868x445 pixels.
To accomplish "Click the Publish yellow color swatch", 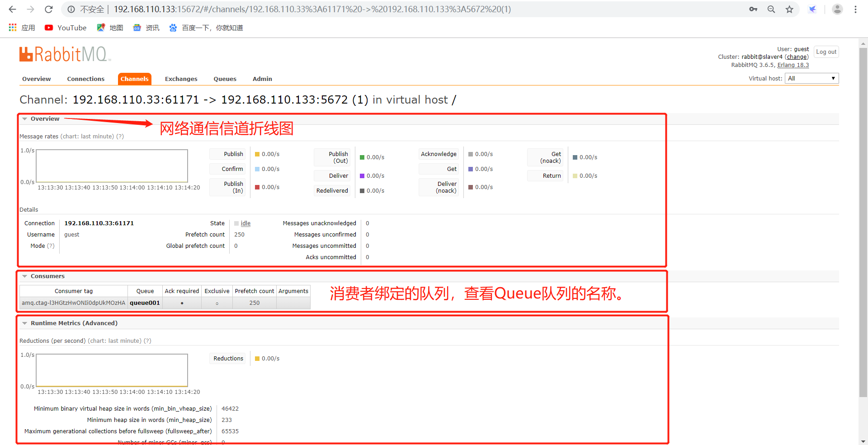I will click(x=257, y=154).
